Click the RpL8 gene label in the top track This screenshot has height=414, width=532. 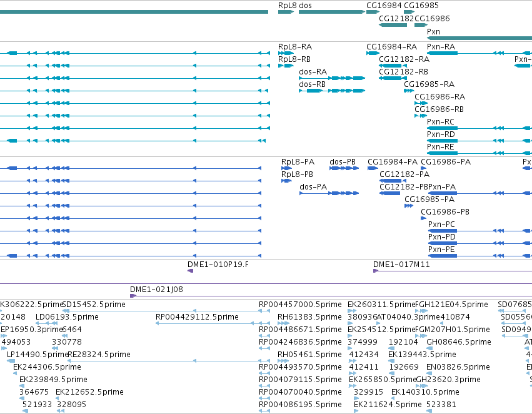[287, 6]
